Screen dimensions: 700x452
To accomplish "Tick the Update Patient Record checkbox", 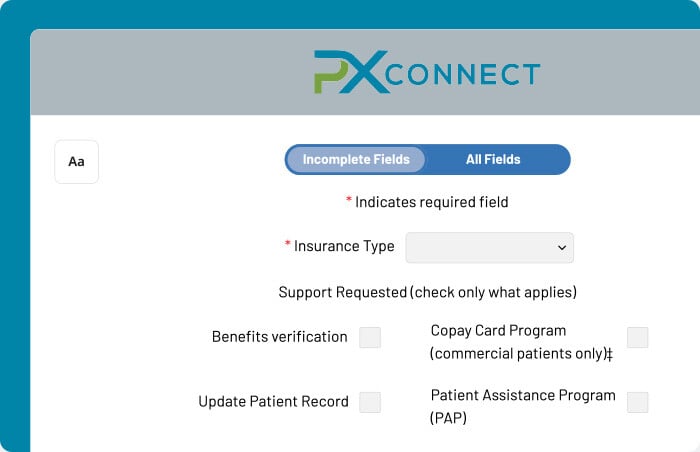I will click(370, 402).
